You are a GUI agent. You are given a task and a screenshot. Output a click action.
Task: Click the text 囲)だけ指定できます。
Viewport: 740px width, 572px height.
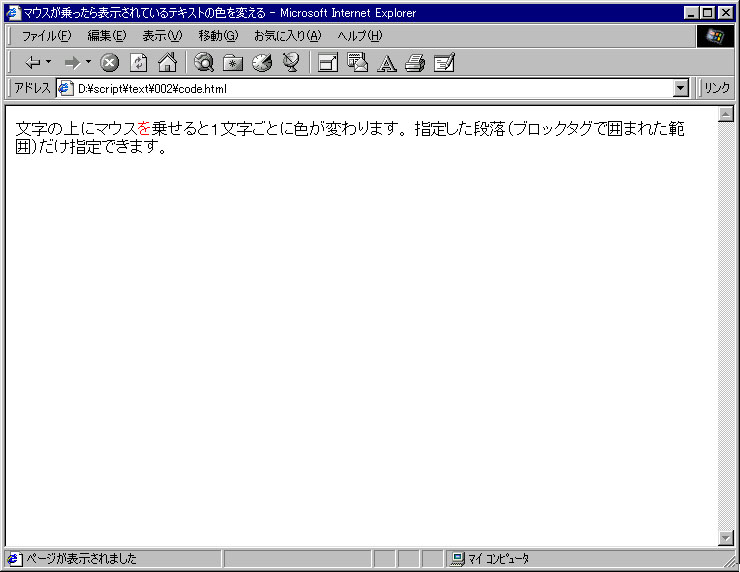(91, 147)
